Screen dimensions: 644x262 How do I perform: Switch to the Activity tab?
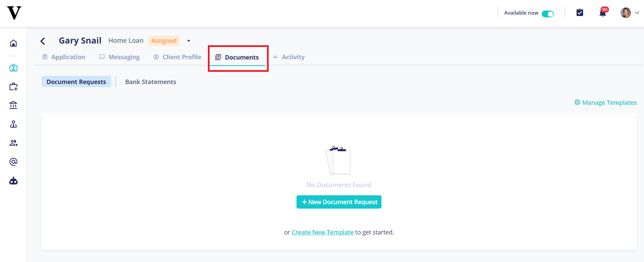pyautogui.click(x=289, y=57)
